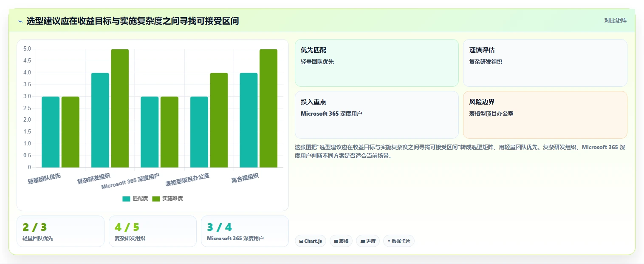Select the green 实施难度 bar for 复杂研发组织

point(120,108)
